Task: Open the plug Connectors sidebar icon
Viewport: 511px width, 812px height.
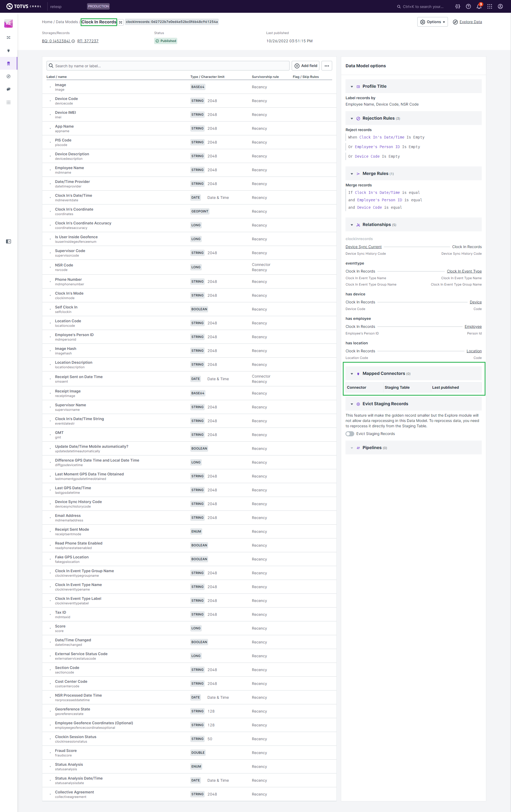Action: point(9,51)
